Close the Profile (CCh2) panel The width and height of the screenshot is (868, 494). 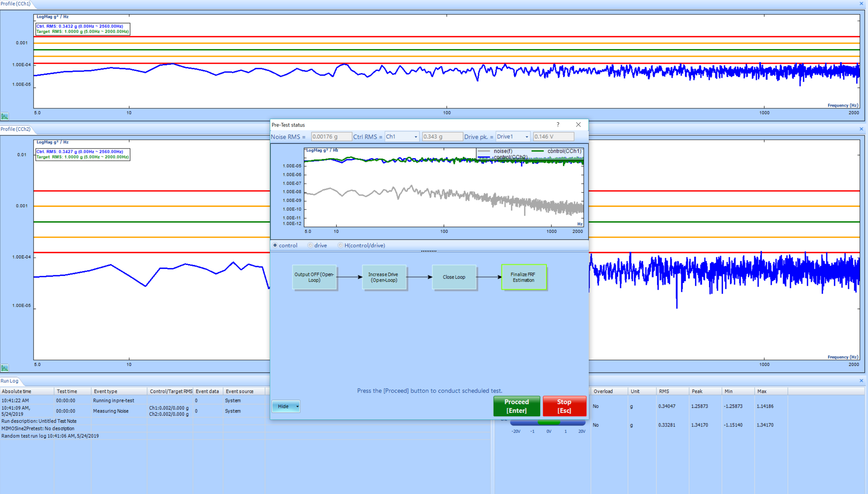click(x=861, y=129)
